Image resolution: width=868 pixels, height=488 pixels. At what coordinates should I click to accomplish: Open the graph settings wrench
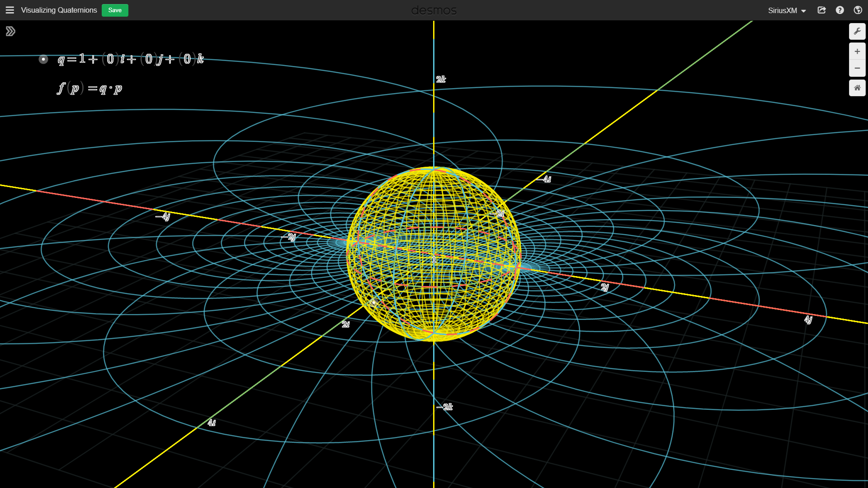(857, 31)
